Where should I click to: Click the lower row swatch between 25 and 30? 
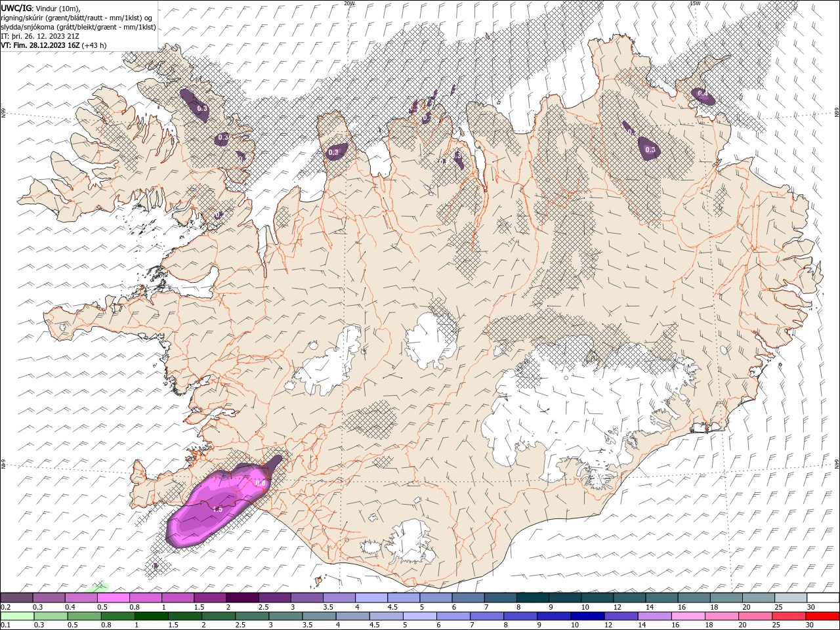788,616
